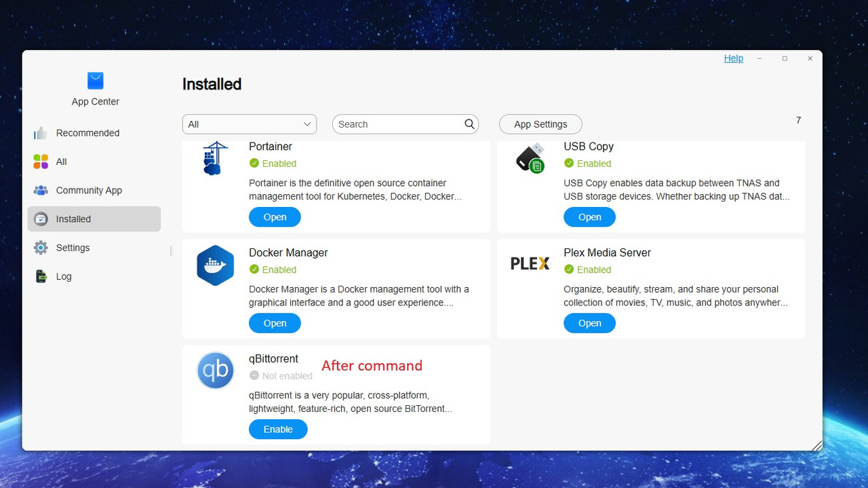Click Docker Manager's green Enabled check icon

254,269
